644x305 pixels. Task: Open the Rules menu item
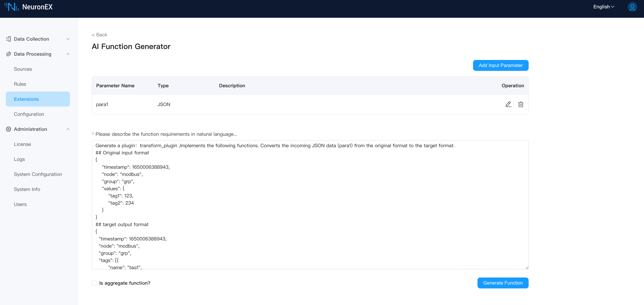point(20,84)
